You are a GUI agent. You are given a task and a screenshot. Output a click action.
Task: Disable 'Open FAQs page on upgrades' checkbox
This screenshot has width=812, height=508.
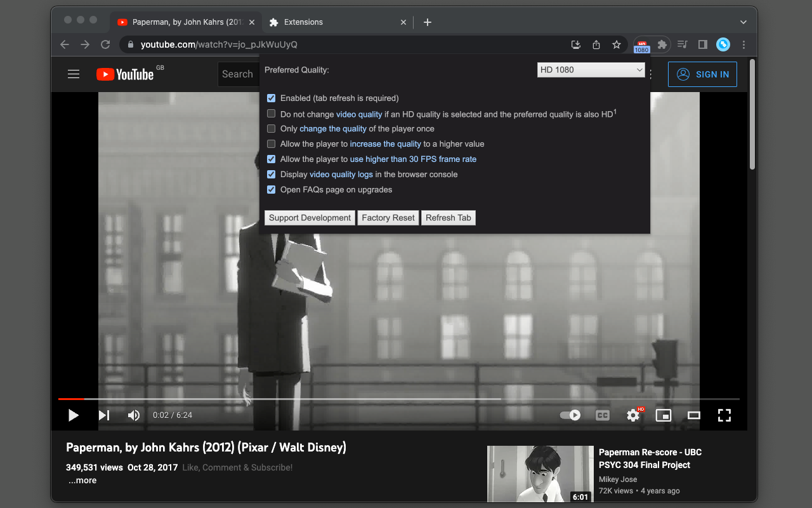(x=272, y=190)
